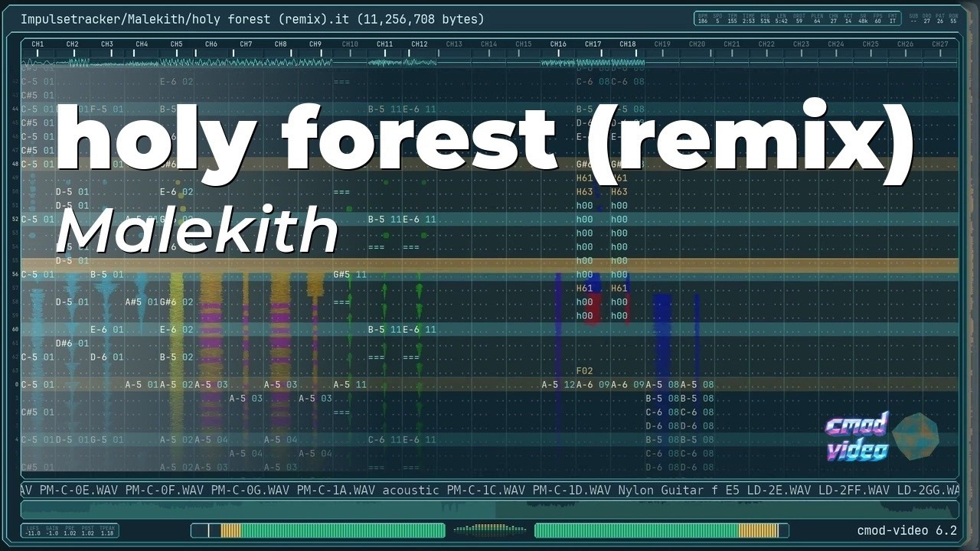Click sample name PM-C-0F.WAV
Viewport: 980px width, 551px height.
pos(165,490)
